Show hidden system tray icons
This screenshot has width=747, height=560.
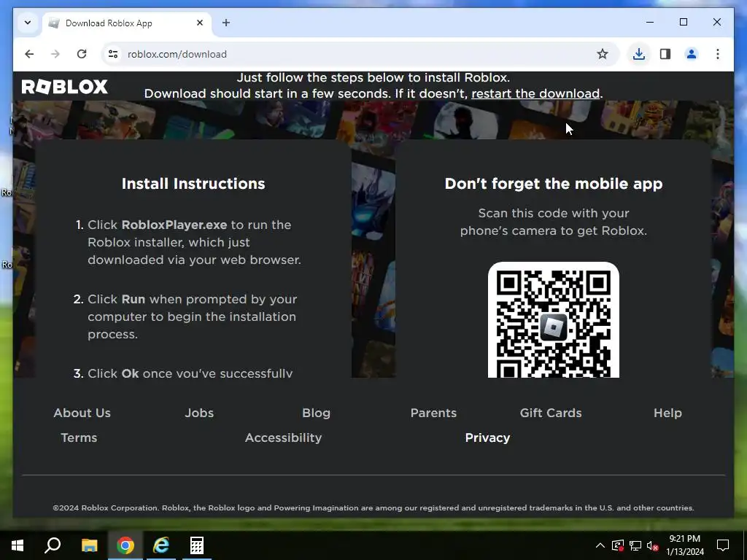[x=600, y=545]
